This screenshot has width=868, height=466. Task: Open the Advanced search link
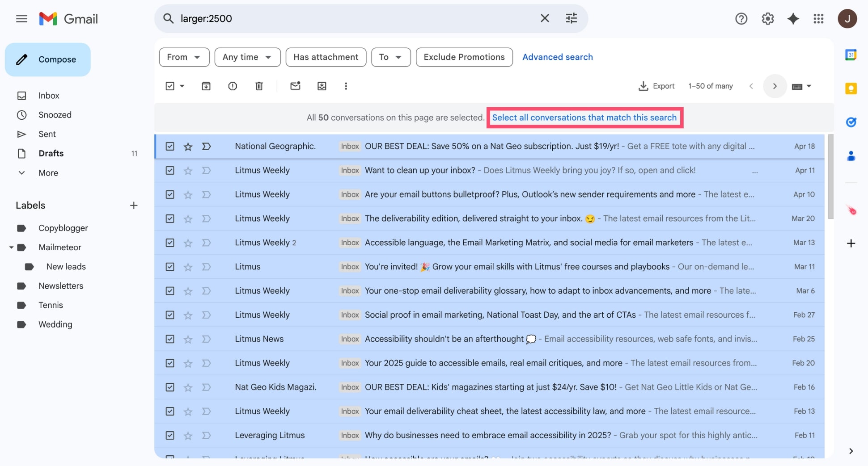pyautogui.click(x=557, y=57)
